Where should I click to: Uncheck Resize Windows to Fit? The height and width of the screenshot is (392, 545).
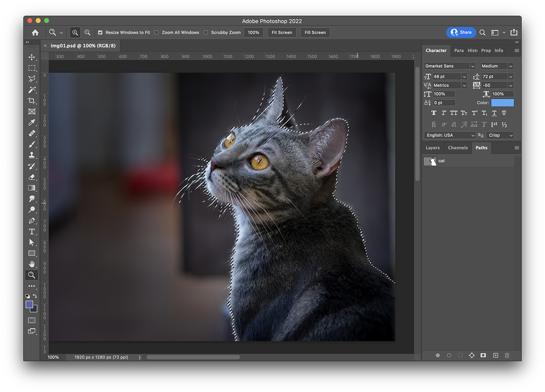(x=100, y=32)
